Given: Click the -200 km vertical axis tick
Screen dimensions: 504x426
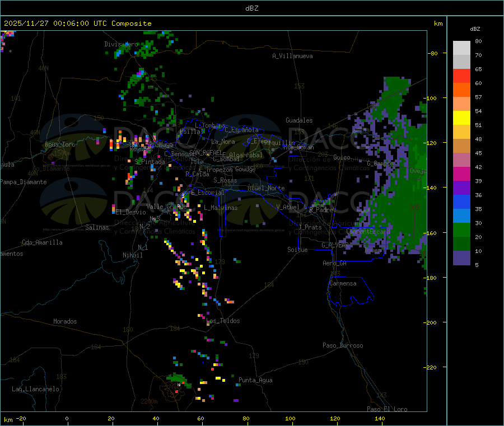Looking at the screenshot, I should (x=431, y=322).
